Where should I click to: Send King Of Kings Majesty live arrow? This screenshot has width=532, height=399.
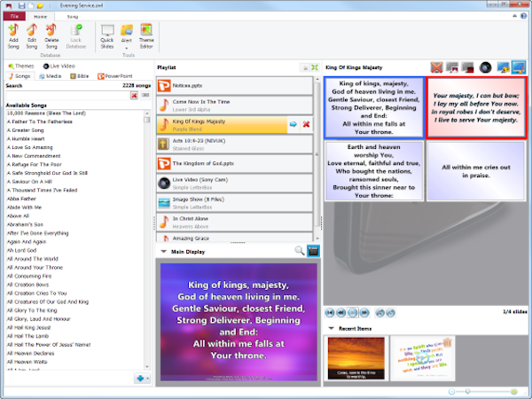click(x=293, y=124)
